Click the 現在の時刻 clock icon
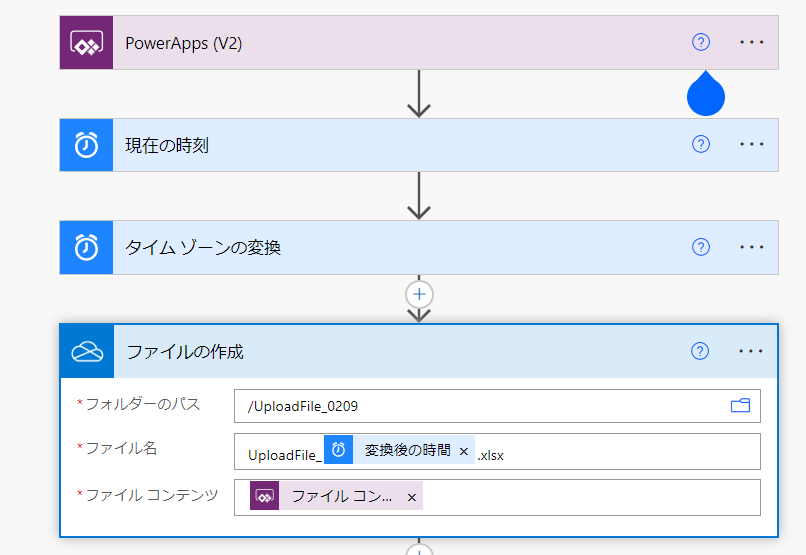 86,145
